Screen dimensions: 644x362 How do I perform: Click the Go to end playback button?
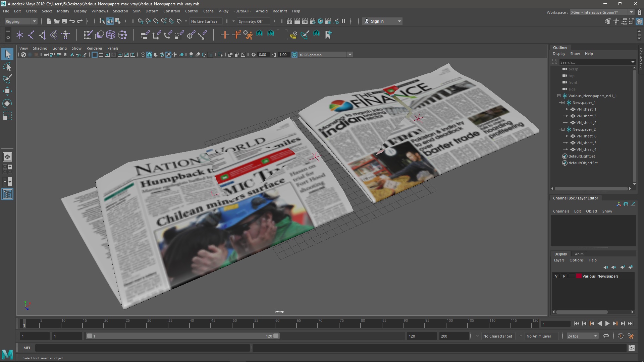(631, 323)
